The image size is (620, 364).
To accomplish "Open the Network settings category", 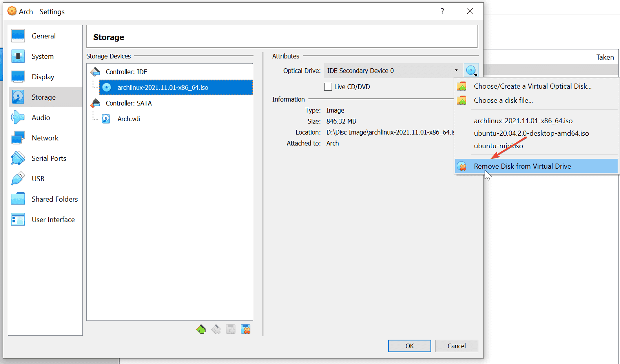I will point(46,138).
